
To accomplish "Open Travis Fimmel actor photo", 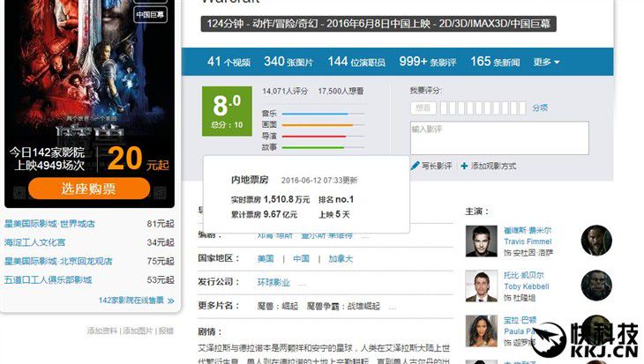I will [x=482, y=241].
